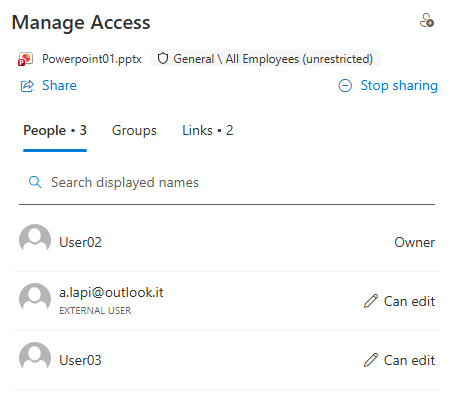The width and height of the screenshot is (452, 401).
Task: Click Stop sharing
Action: pos(399,86)
